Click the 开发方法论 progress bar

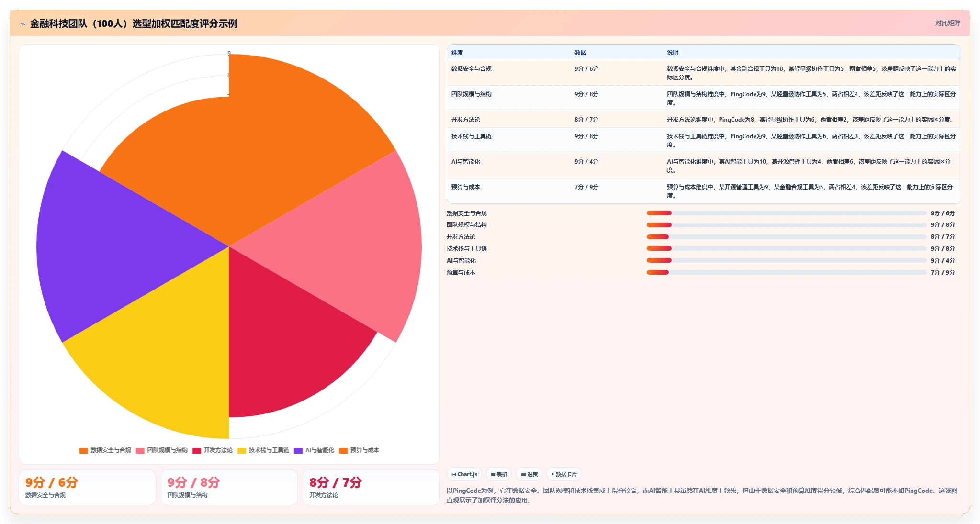787,237
